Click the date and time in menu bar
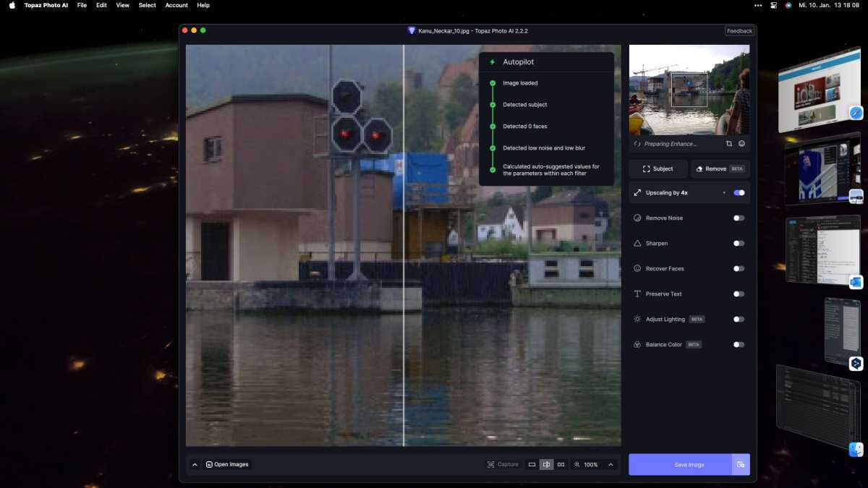Image resolution: width=868 pixels, height=488 pixels. [829, 5]
